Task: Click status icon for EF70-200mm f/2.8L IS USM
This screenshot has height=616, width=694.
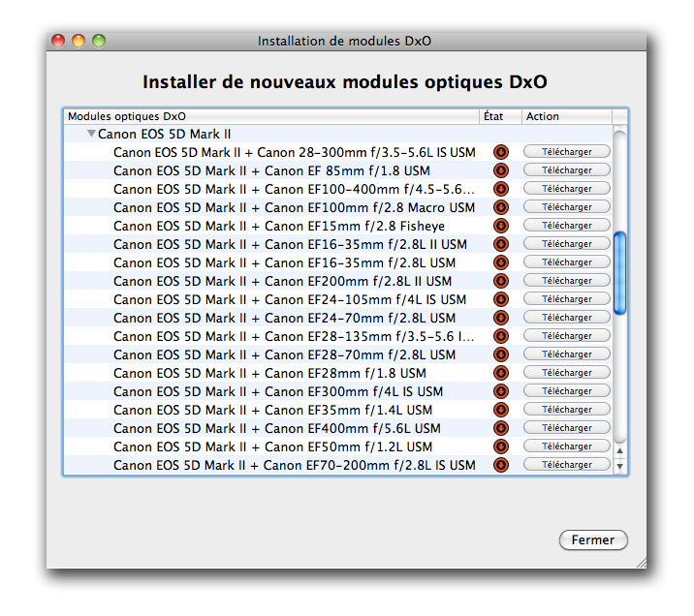Action: (500, 465)
